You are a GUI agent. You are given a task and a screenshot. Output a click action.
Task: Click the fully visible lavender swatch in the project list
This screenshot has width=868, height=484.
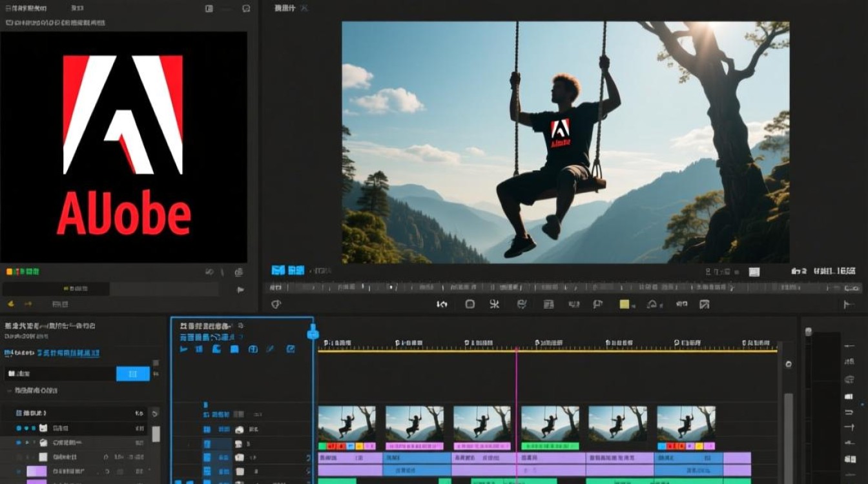[x=36, y=472]
